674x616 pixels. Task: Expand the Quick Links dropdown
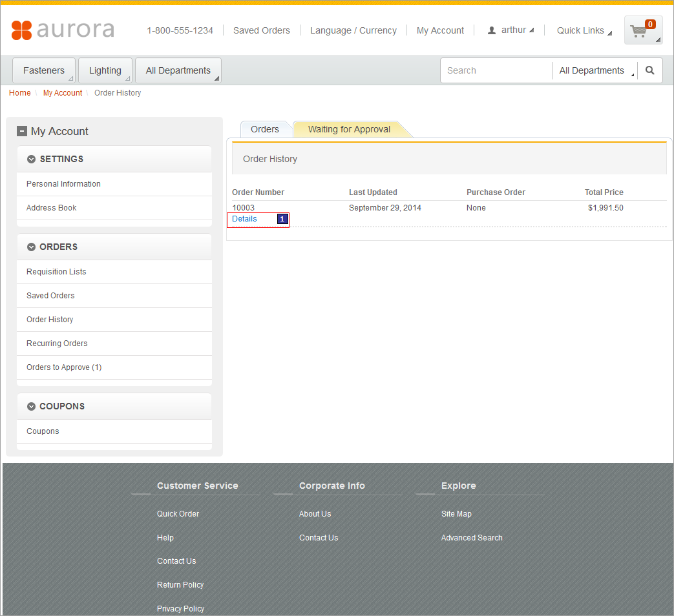(x=584, y=30)
